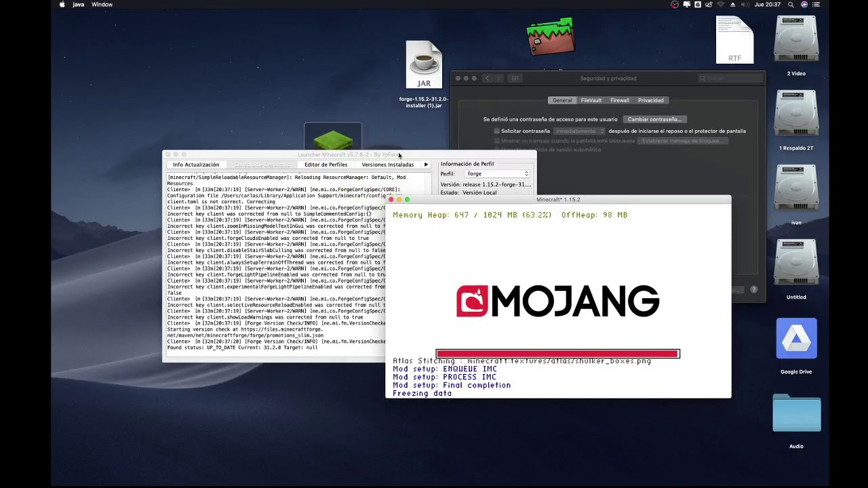Click the MOJANG logo in Minecraft window
This screenshot has height=488, width=868.
coord(557,301)
